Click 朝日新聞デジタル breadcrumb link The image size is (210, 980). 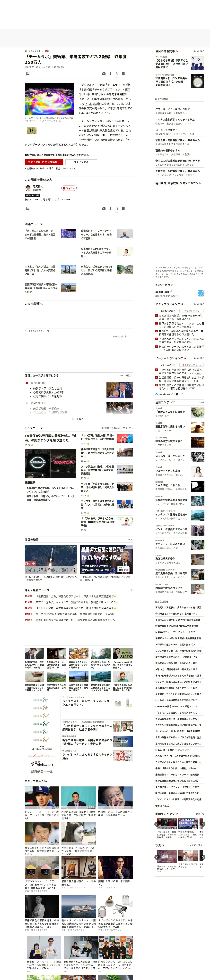(32, 51)
